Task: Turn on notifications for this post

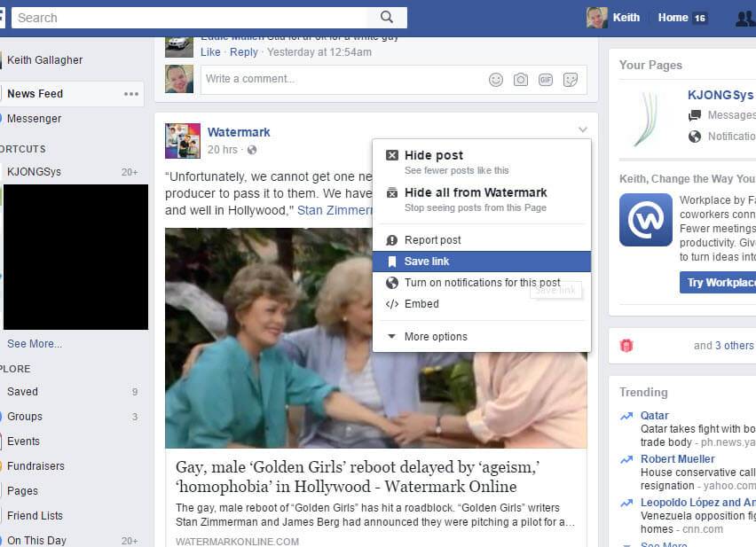Action: tap(482, 283)
